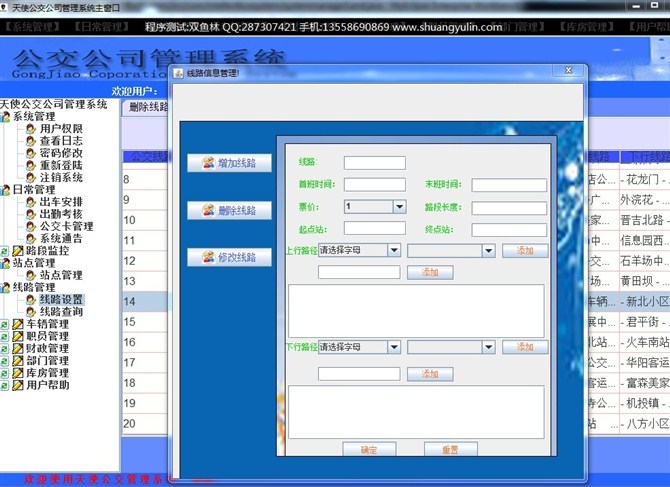Click the 删除线路 (delete route) button

229,210
